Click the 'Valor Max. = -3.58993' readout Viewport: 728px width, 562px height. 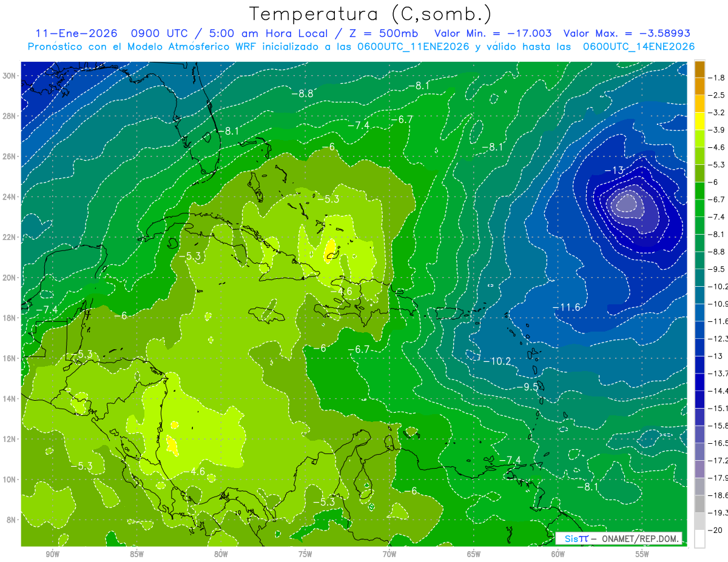pyautogui.click(x=627, y=34)
